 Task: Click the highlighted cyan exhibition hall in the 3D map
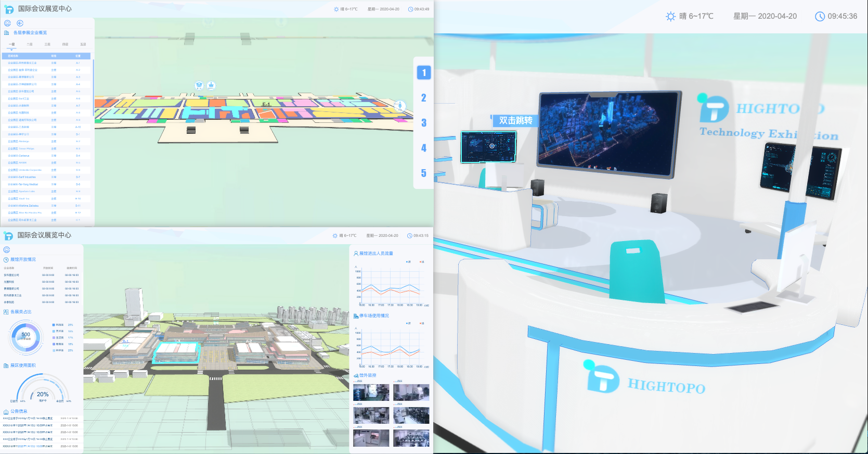click(x=177, y=352)
